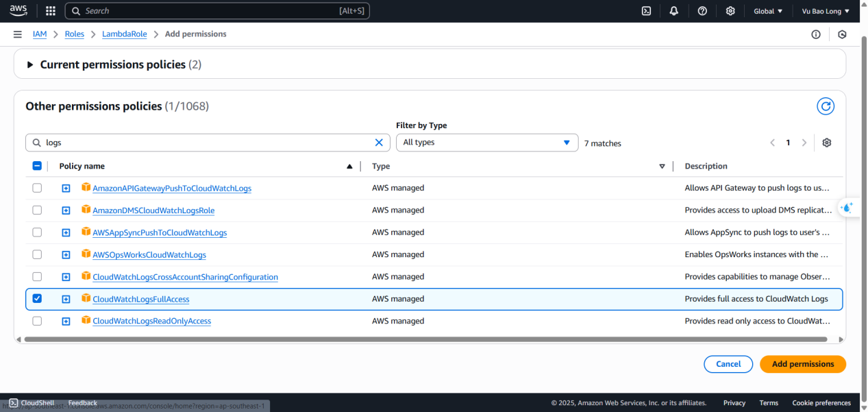Go to LambdaRole breadcrumb
868x412 pixels.
(125, 34)
